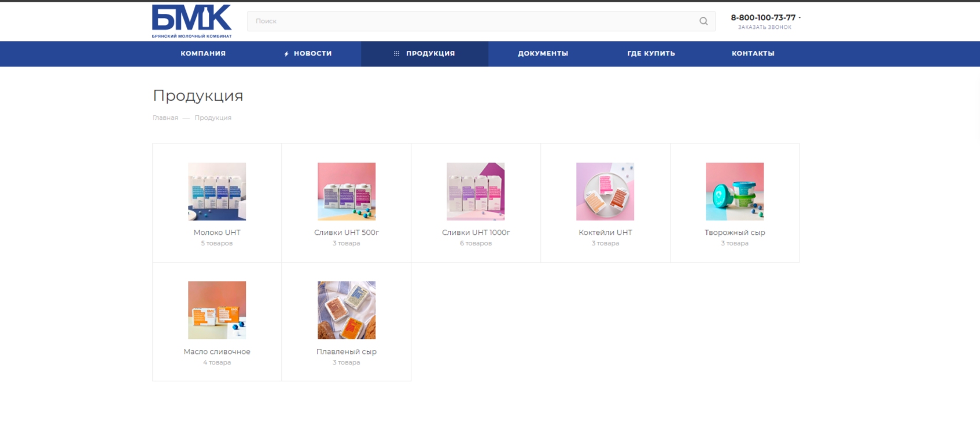Screen dimensions: 980x435
Task: Open the Сливки UHT 500г thumbnail image
Action: pos(347,191)
